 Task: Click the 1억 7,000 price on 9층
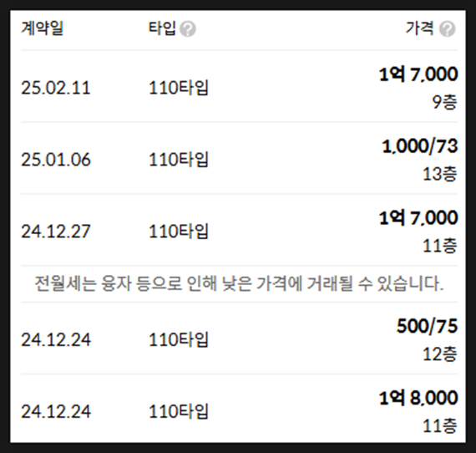coord(418,74)
